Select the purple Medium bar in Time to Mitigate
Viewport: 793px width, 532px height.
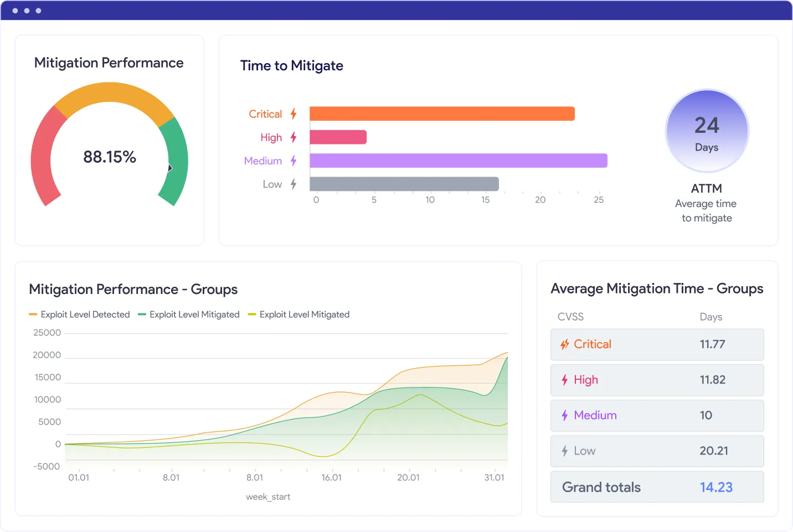[x=459, y=161]
